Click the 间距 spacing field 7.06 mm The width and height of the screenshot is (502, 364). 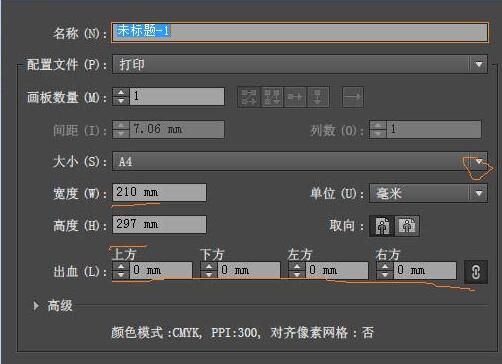(x=177, y=129)
